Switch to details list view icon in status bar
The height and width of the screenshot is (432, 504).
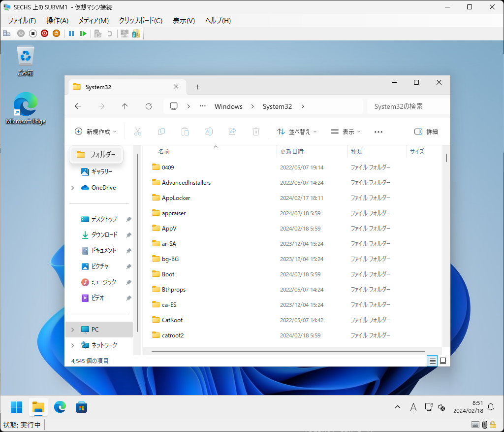tap(432, 361)
